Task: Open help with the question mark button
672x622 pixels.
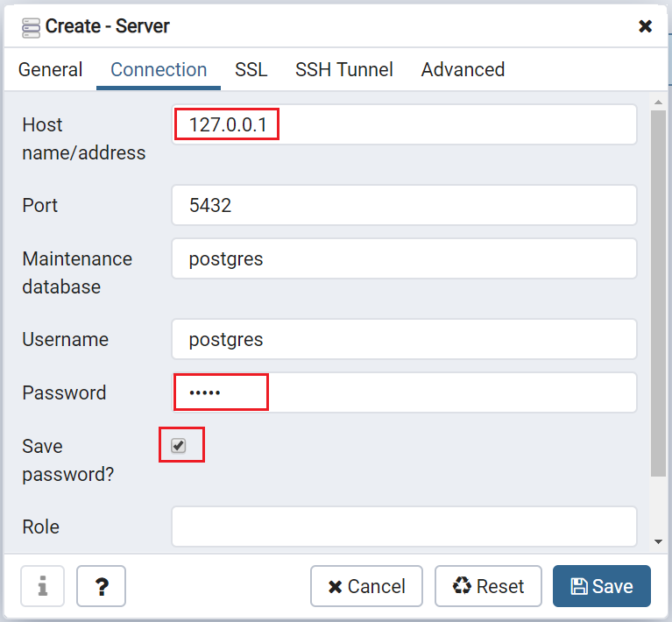Action: pos(101,586)
